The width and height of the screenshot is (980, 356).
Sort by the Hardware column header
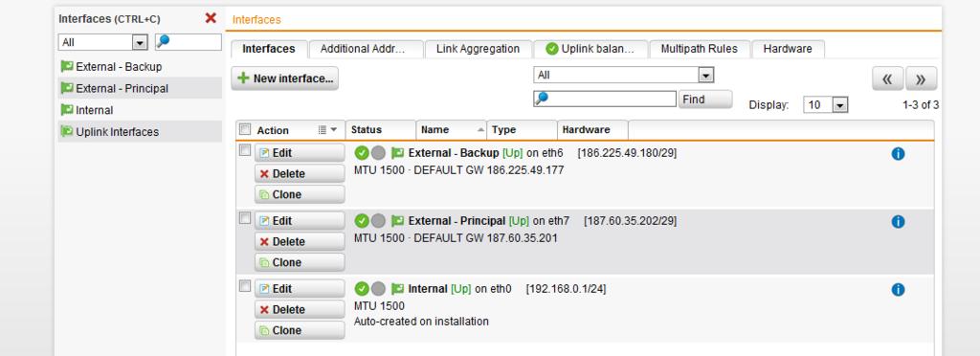click(x=592, y=130)
